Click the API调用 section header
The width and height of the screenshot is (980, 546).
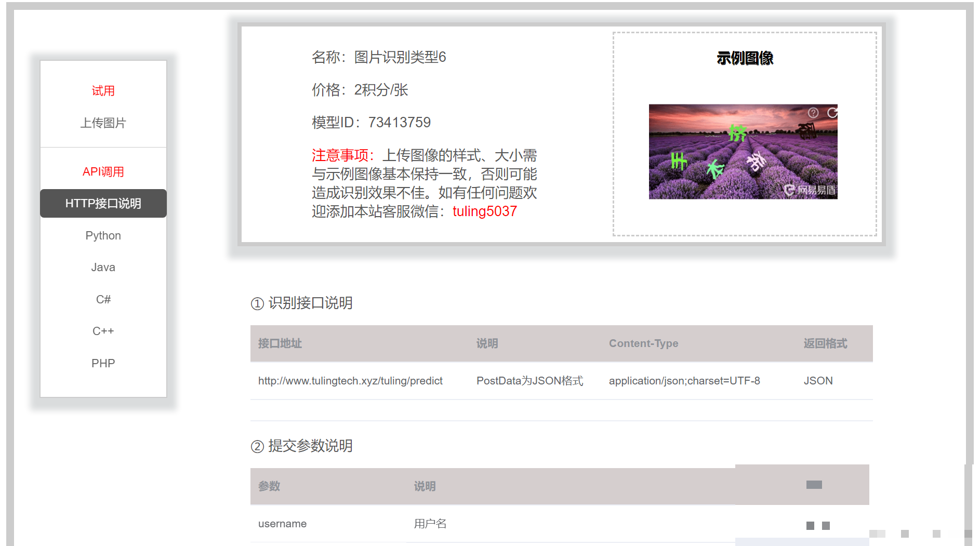103,171
